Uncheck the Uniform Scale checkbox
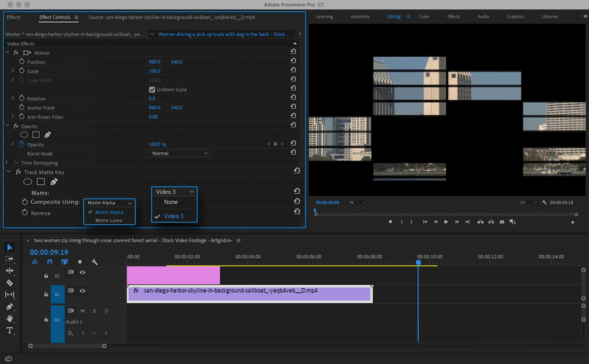589x364 pixels. (152, 90)
